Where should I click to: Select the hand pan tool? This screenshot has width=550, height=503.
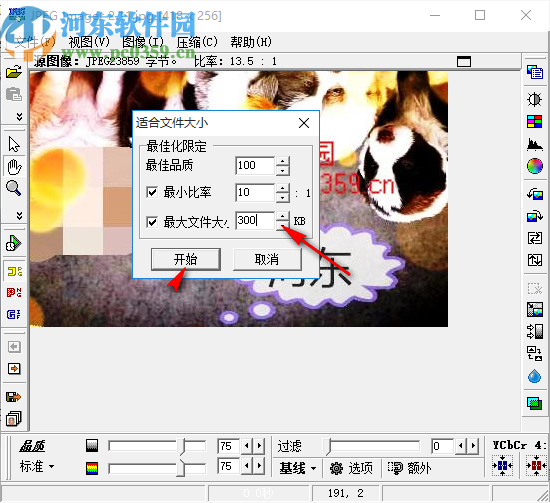tap(14, 167)
